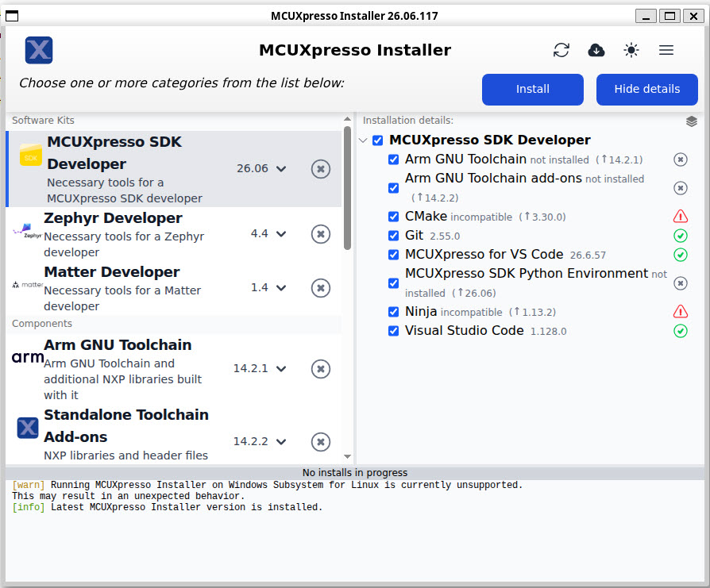Open version dropdown 1.4 for Matter Developer
The width and height of the screenshot is (710, 588).
(268, 288)
